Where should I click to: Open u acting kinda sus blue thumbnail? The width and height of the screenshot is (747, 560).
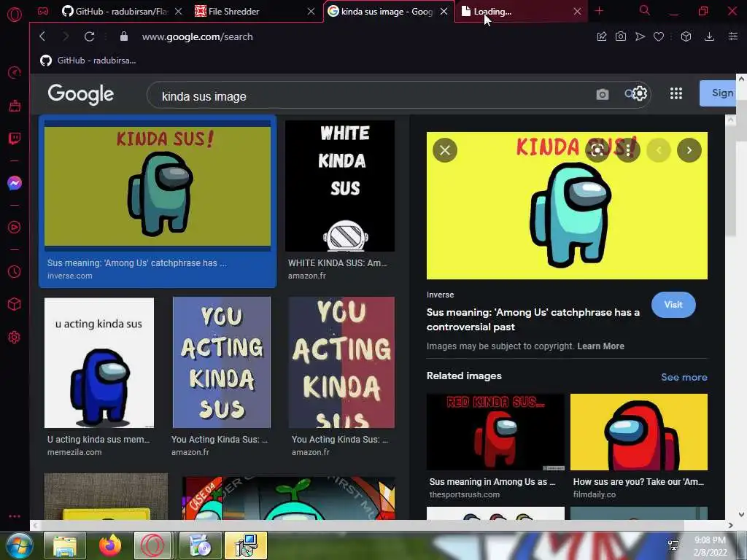[99, 363]
